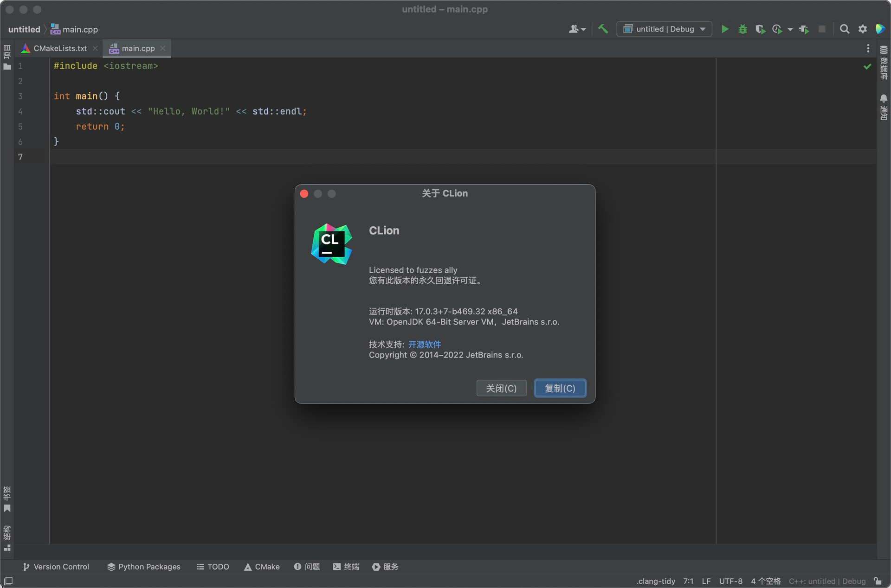Click the CLion logo in About dialog

331,244
